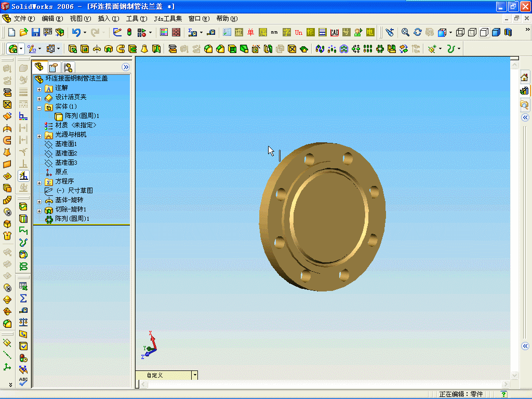
Task: Open the Undo history dropdown arrow
Action: (x=85, y=33)
